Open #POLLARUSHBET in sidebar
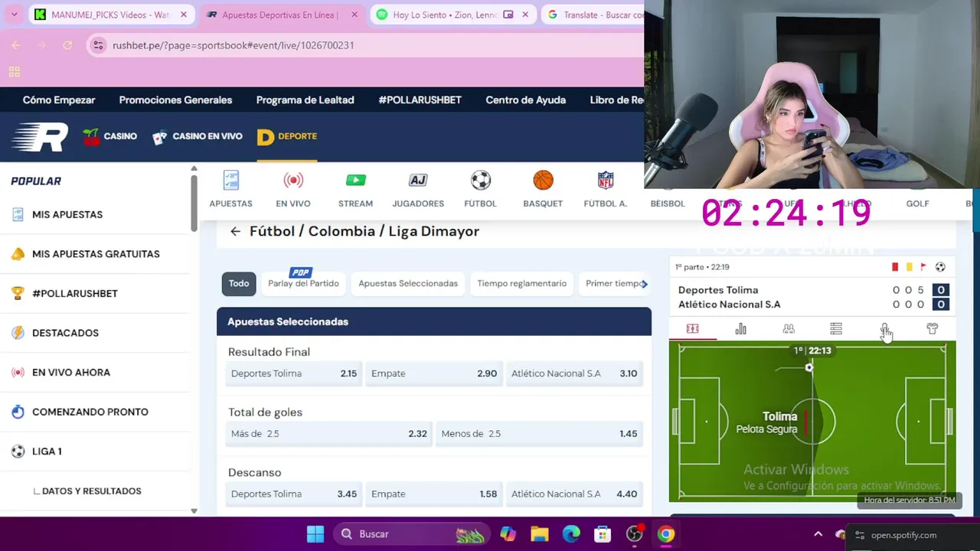Screen dimensions: 980x551 coord(74,293)
